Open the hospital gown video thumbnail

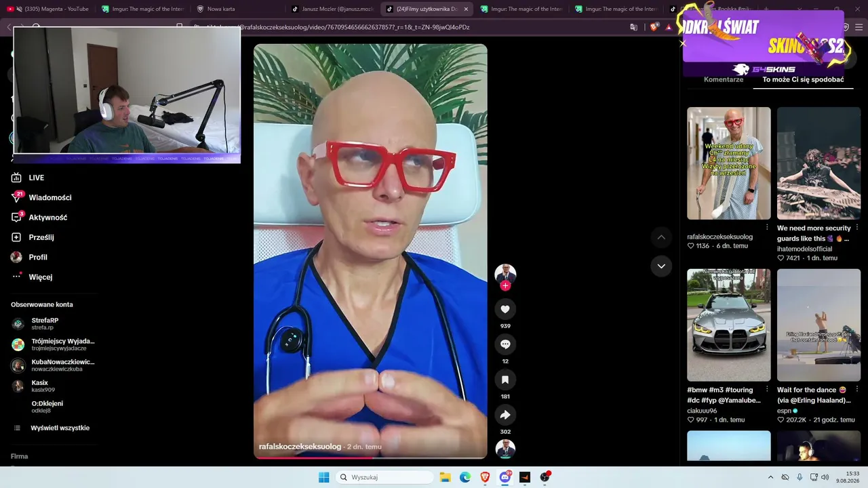[x=729, y=163]
